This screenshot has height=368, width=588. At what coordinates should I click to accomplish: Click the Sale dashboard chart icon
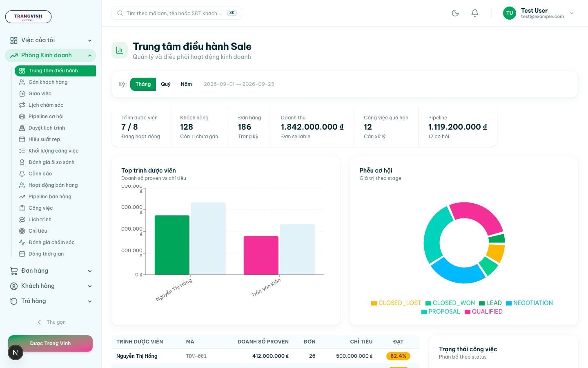click(x=120, y=50)
